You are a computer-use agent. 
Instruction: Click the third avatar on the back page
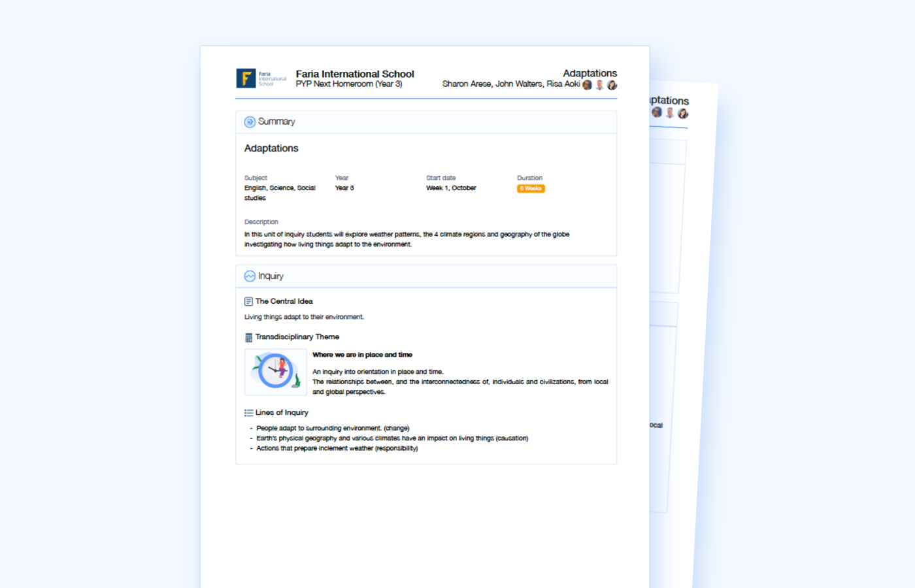pos(683,114)
